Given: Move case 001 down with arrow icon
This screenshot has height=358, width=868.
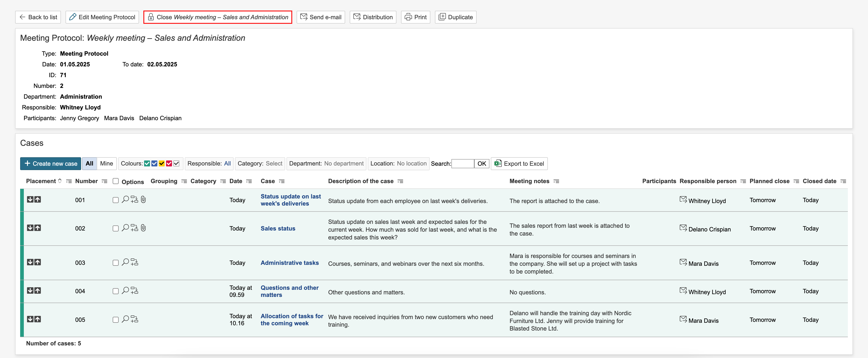Looking at the screenshot, I should 30,199.
